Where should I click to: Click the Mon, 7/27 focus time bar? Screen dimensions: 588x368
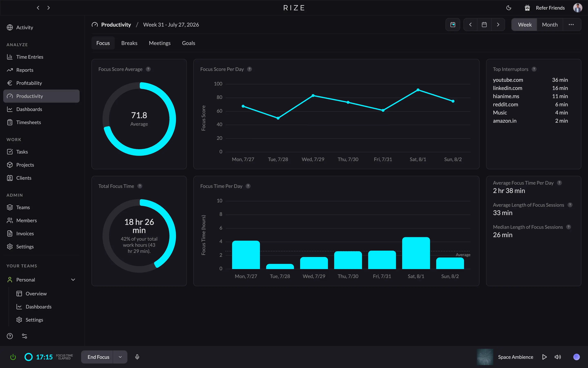pyautogui.click(x=246, y=255)
